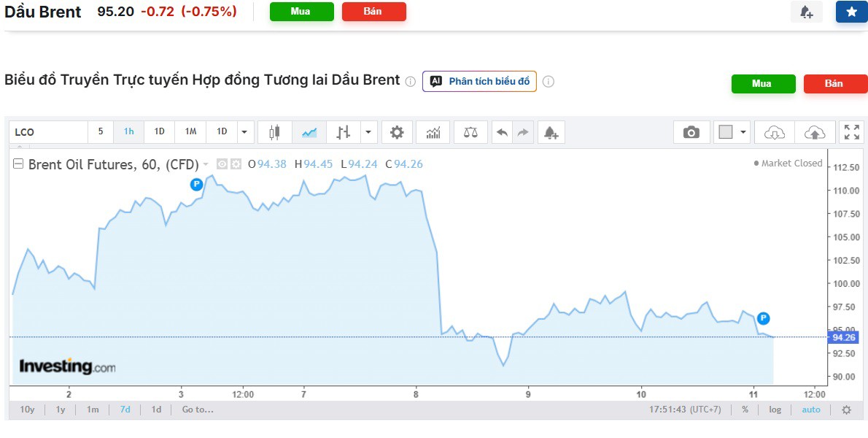Click the green Mua button
Viewport: 868px width, 438px height.
(x=301, y=12)
